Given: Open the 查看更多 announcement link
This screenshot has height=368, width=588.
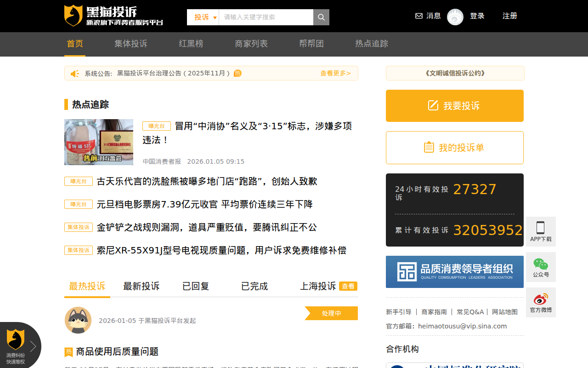Looking at the screenshot, I should pyautogui.click(x=336, y=73).
